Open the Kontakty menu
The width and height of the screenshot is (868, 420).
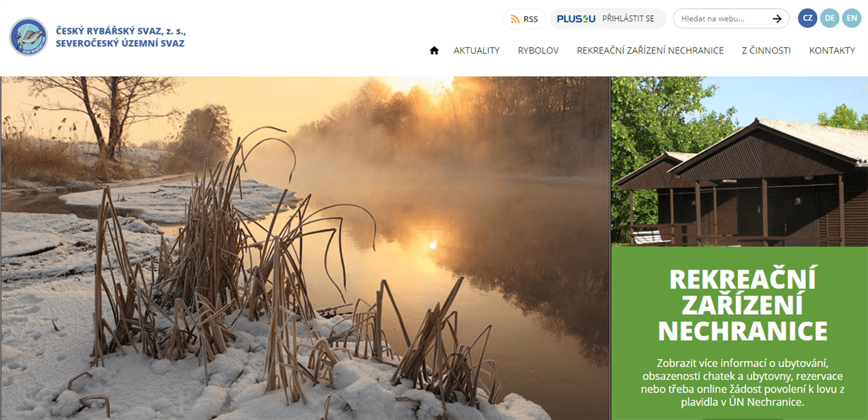[x=832, y=50]
